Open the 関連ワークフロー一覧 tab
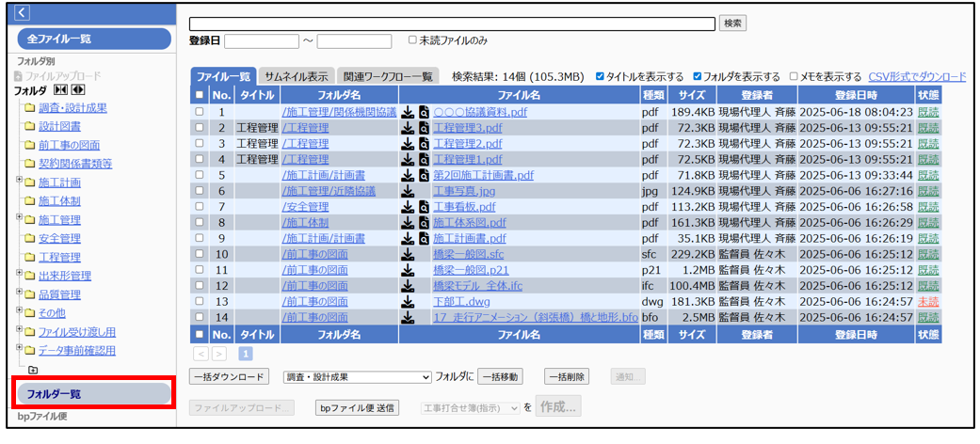 [x=387, y=76]
